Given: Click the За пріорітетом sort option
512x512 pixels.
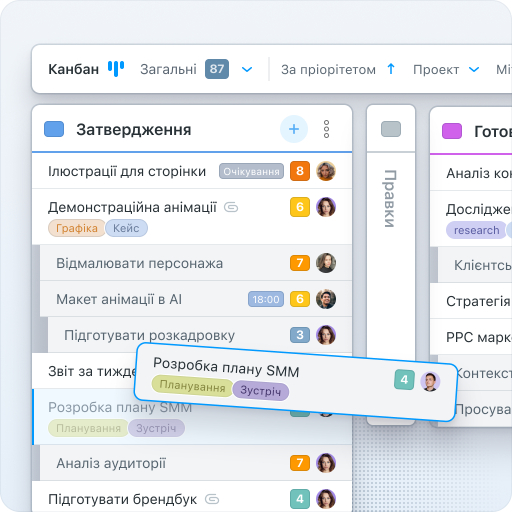Looking at the screenshot, I should point(328,70).
